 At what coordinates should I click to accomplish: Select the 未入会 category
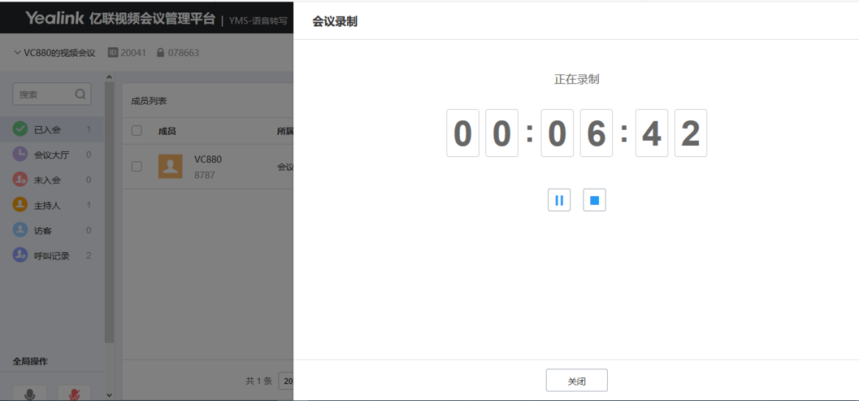click(x=52, y=180)
